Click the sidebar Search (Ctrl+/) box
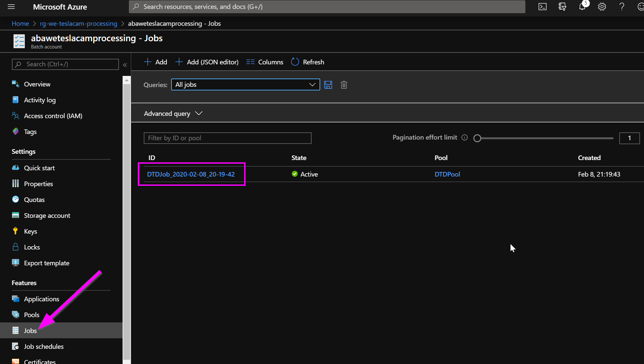Screen dimensions: 644x364 pos(65,64)
